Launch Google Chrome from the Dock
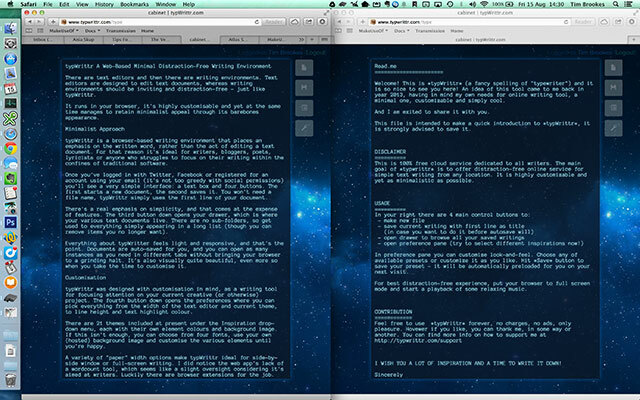Screen dimensions: 640x400 click(x=11, y=148)
